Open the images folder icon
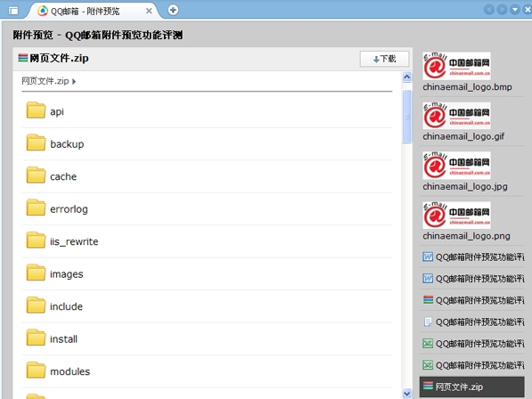 tap(36, 273)
